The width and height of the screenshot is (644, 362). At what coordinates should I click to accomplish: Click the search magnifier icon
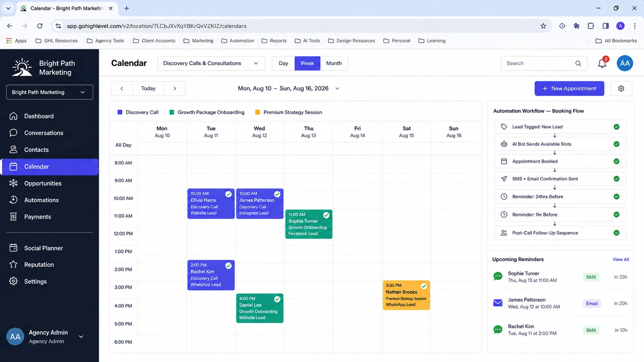coord(578,64)
